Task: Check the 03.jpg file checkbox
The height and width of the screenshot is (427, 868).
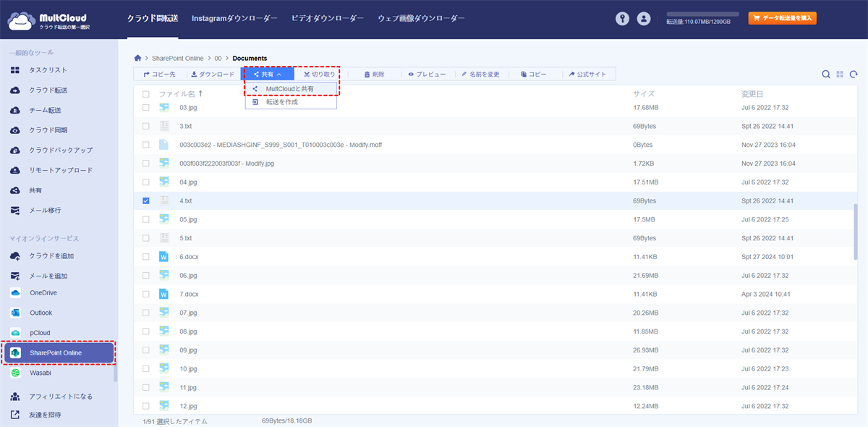Action: 146,107
